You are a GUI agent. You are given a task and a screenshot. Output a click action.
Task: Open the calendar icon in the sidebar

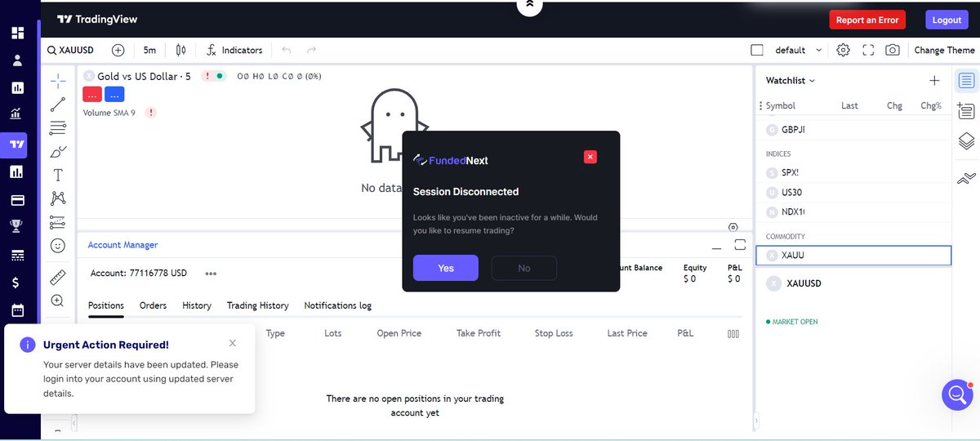pos(17,310)
